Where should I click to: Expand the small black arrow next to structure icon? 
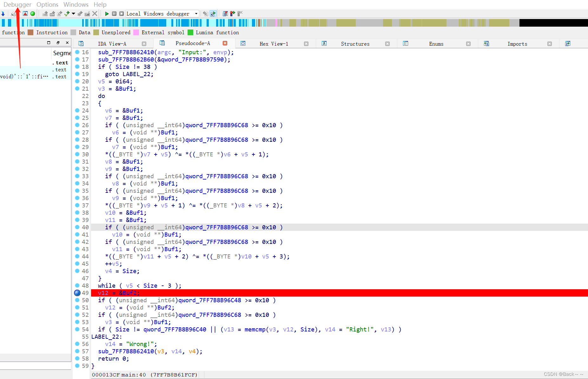click(73, 14)
